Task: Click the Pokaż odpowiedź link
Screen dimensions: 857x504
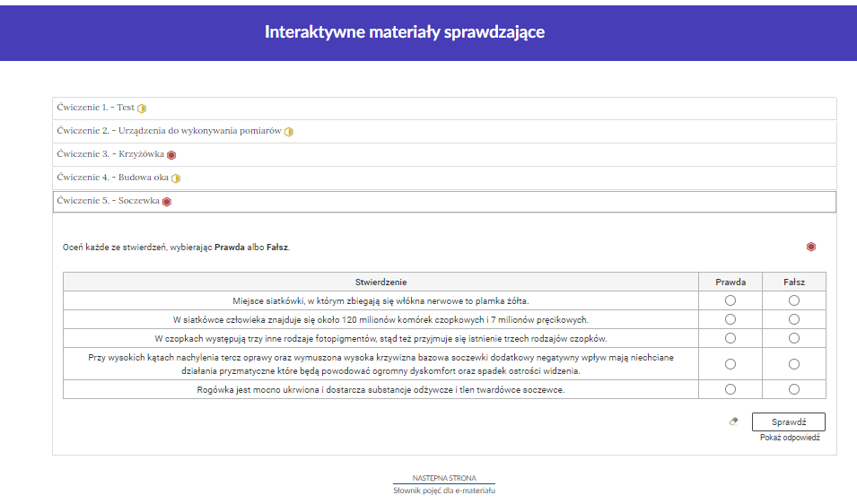Action: (789, 438)
